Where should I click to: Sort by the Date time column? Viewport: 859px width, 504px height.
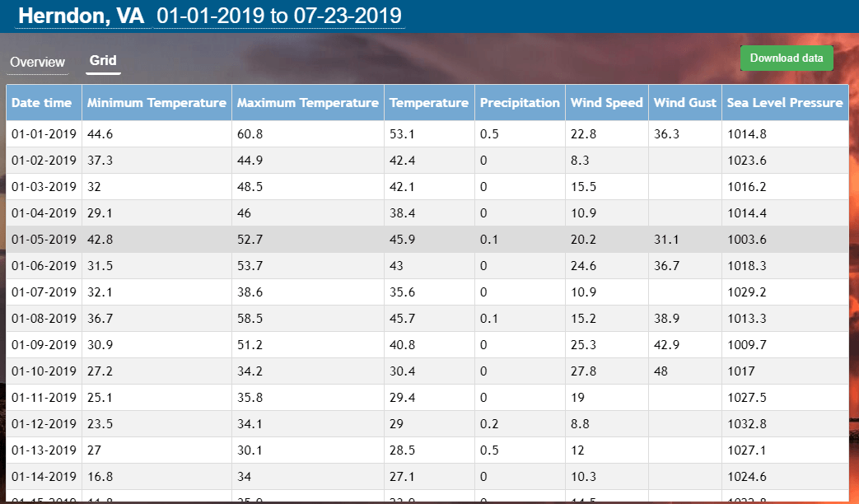click(x=43, y=102)
